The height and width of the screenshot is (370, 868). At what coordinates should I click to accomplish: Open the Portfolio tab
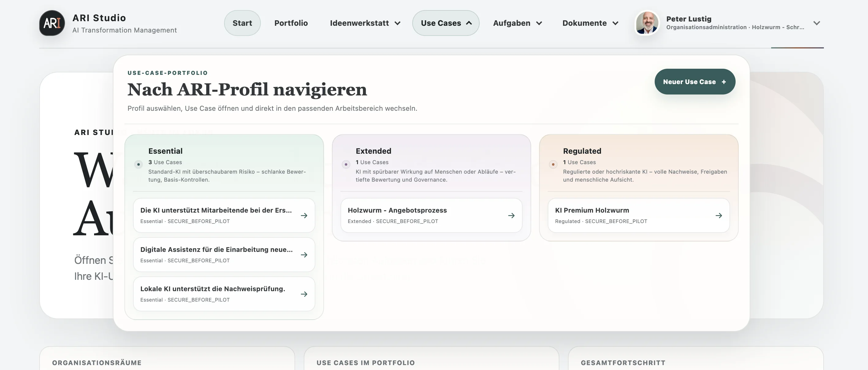tap(291, 23)
